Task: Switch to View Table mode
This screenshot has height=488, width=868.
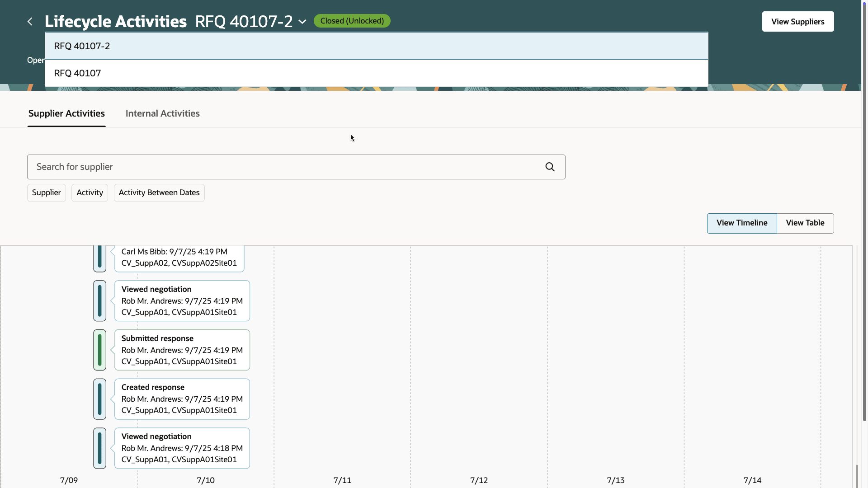Action: (x=805, y=223)
